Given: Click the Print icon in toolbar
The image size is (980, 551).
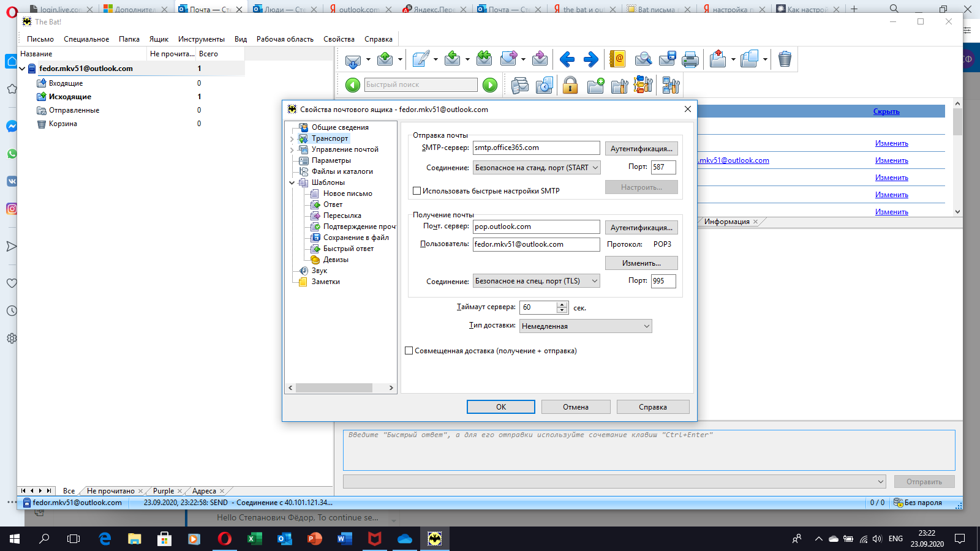Looking at the screenshot, I should click(x=690, y=59).
